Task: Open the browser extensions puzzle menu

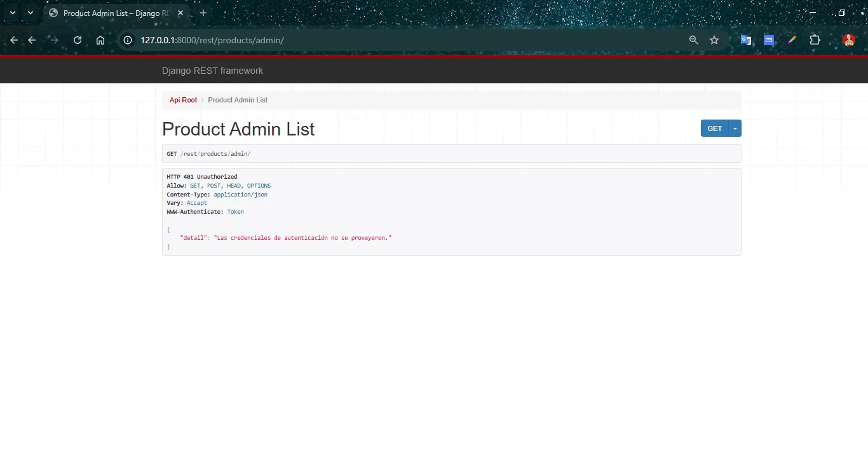Action: pyautogui.click(x=815, y=40)
